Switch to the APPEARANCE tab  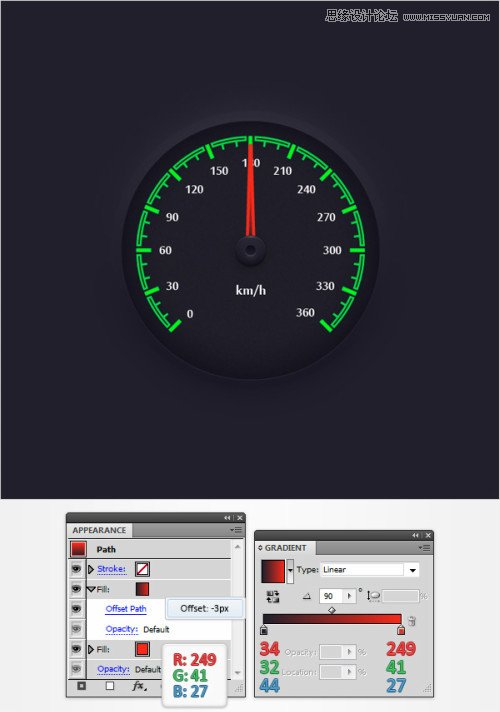pos(99,530)
